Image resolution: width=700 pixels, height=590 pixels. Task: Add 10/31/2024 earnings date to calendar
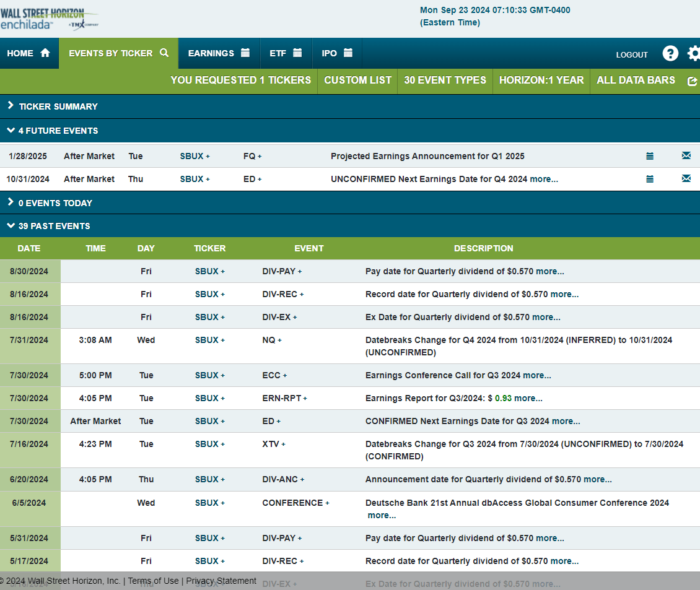[x=650, y=179]
